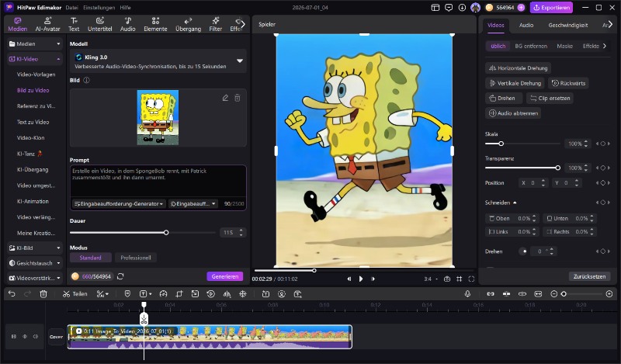Select the Professionell mode
The image size is (621, 364).
coord(135,258)
